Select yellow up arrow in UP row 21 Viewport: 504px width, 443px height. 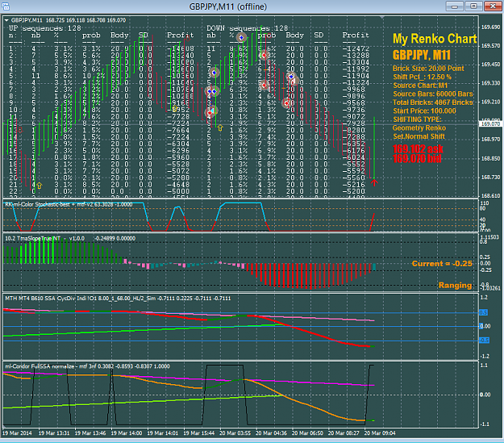coord(40,186)
